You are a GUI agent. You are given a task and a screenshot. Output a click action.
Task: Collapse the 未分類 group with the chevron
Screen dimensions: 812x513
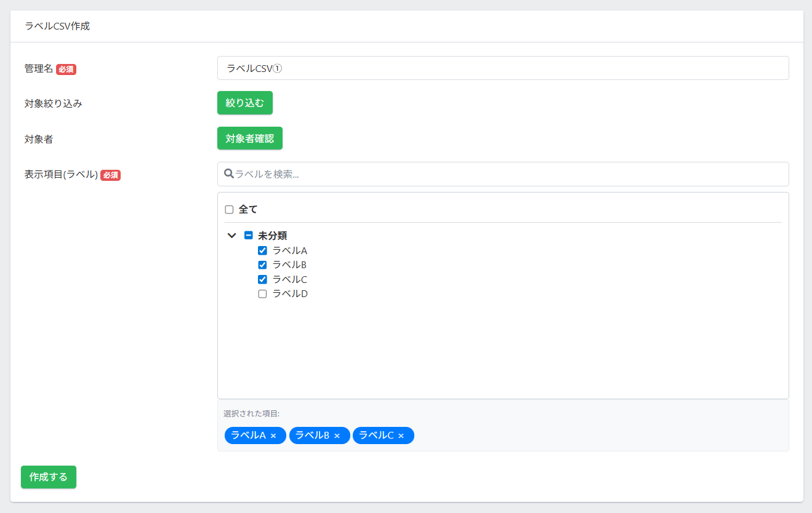(x=232, y=235)
